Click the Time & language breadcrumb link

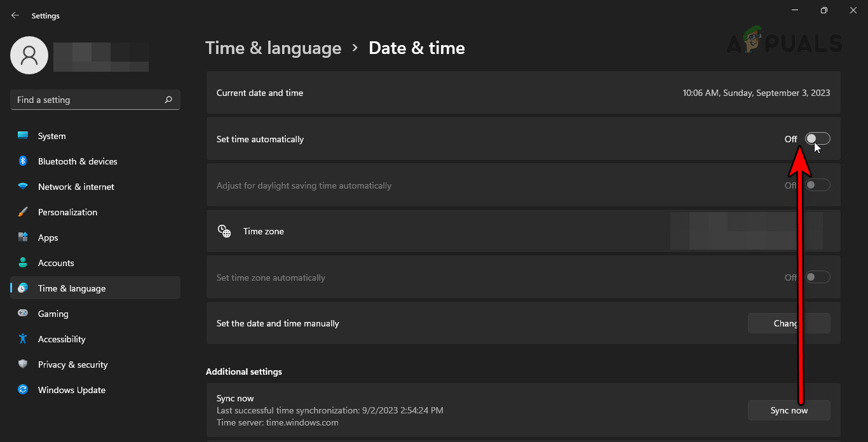pos(273,47)
